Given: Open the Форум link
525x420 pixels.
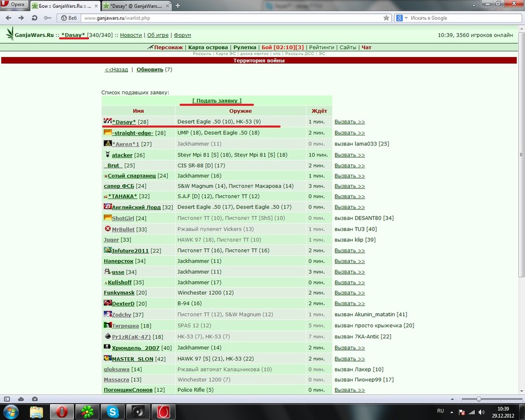Looking at the screenshot, I should 182,35.
